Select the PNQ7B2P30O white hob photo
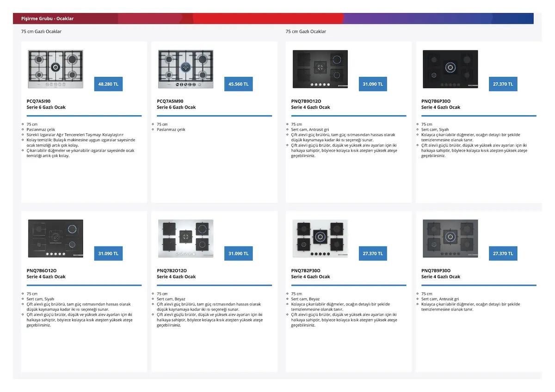555x392 pixels. (x=320, y=239)
